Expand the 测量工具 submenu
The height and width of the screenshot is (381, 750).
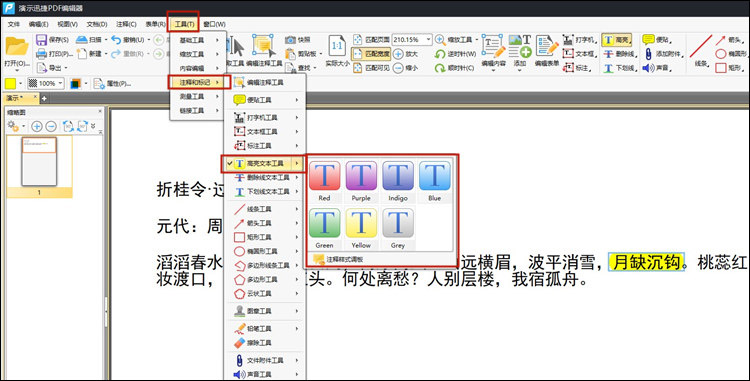(x=198, y=96)
